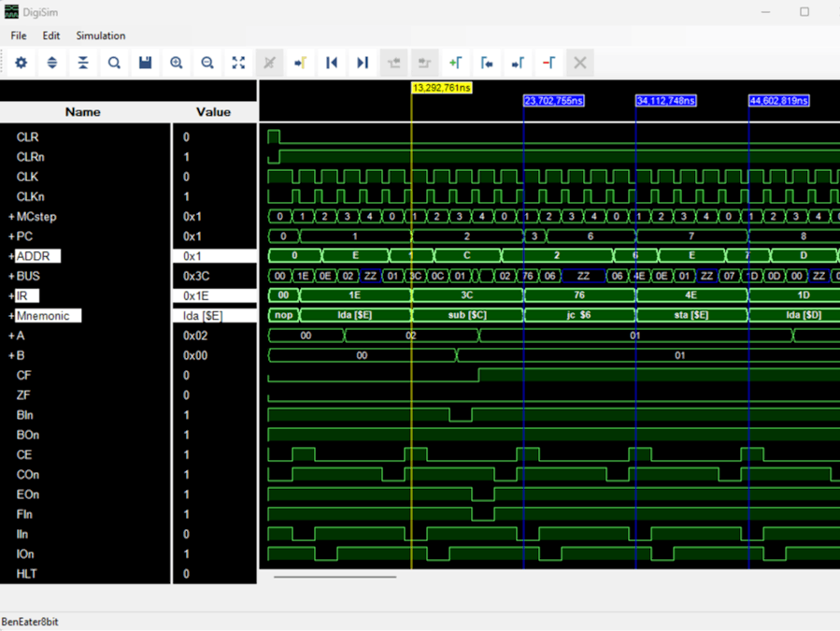Expand the IR signal bus
The image size is (840, 631).
pos(11,296)
